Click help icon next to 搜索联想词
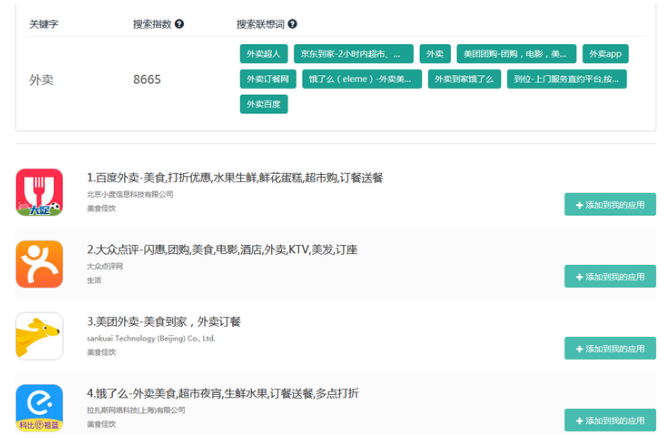Image resolution: width=664 pixels, height=438 pixels. point(292,24)
